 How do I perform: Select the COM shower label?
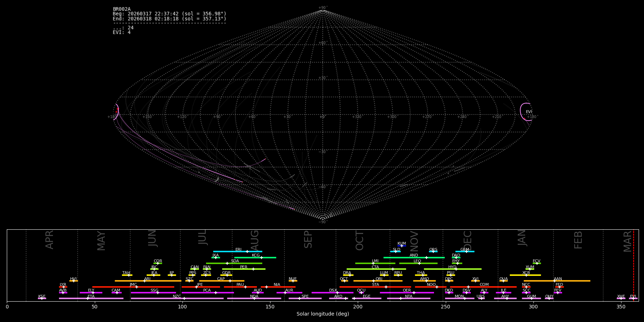tap(484, 284)
